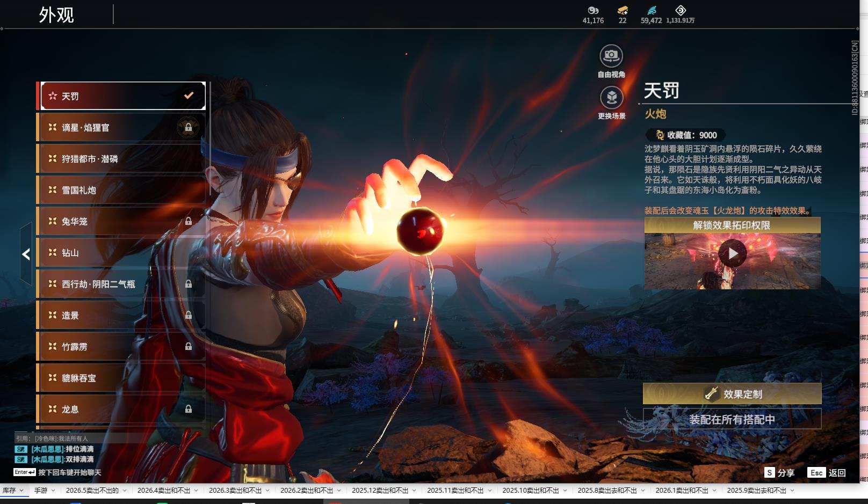Click the skin icon beside 貔貅吞宝

click(x=53, y=377)
